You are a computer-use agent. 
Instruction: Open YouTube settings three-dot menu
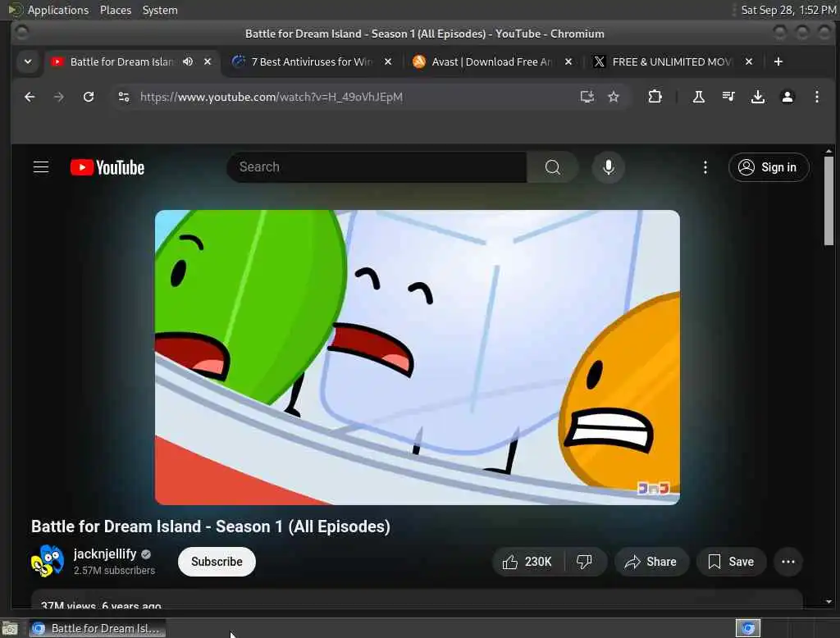click(x=705, y=167)
